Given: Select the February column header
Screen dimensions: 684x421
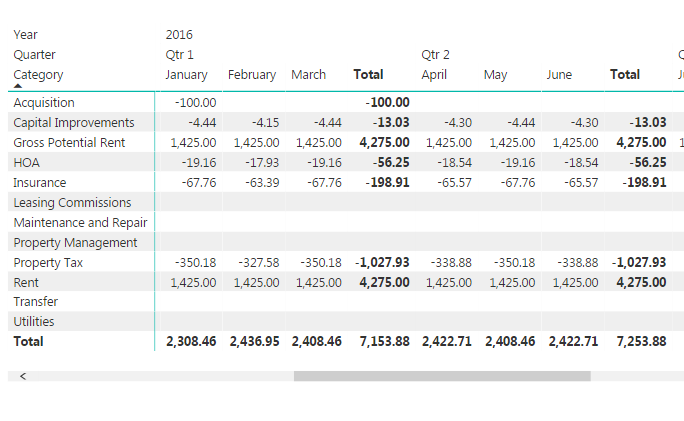Looking at the screenshot, I should (252, 75).
